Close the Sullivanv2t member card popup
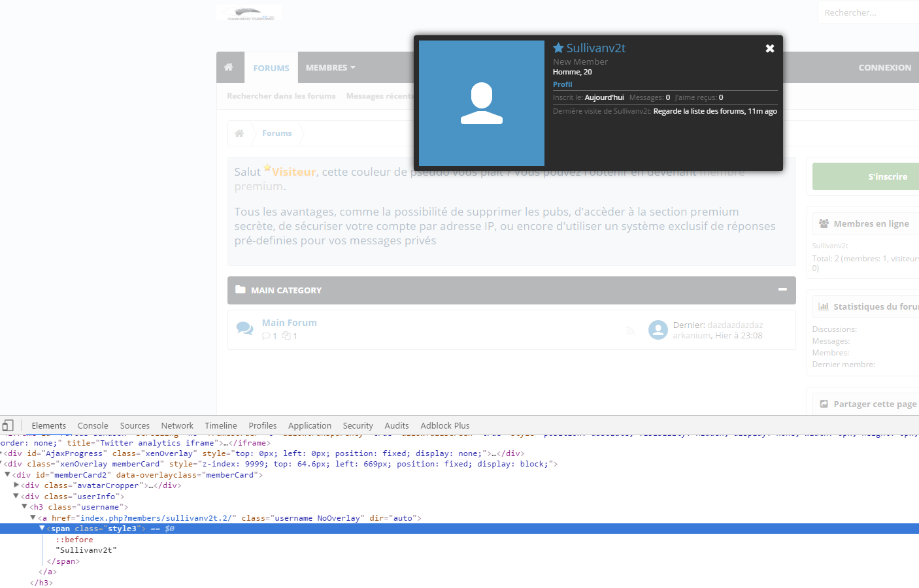 coord(770,48)
